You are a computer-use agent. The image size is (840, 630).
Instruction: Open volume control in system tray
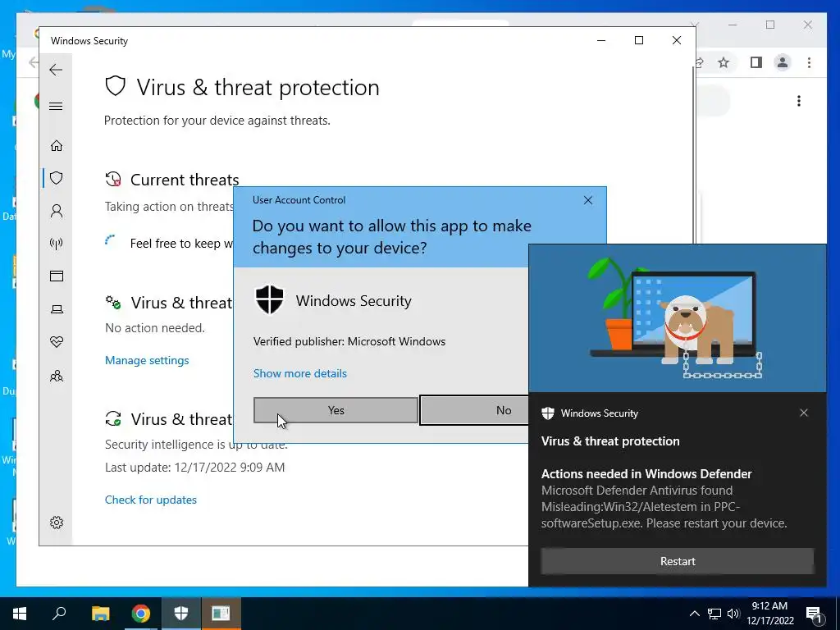click(x=733, y=614)
